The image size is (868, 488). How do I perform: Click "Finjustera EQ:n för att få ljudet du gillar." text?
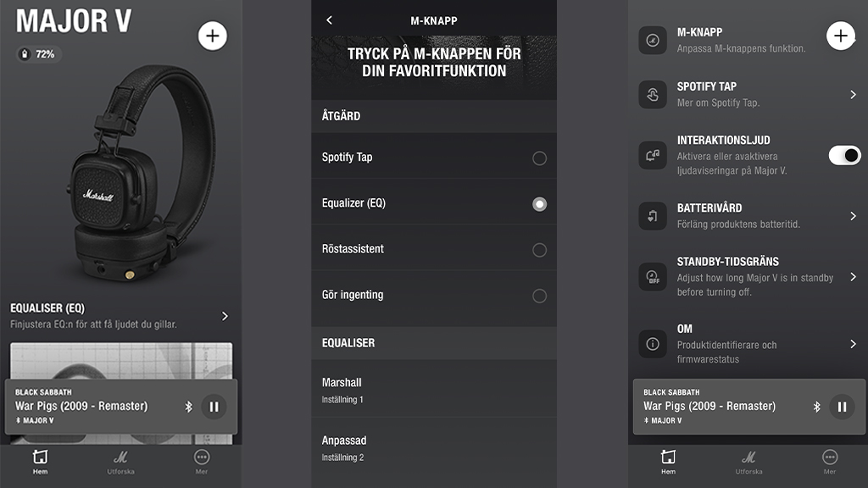tap(93, 324)
